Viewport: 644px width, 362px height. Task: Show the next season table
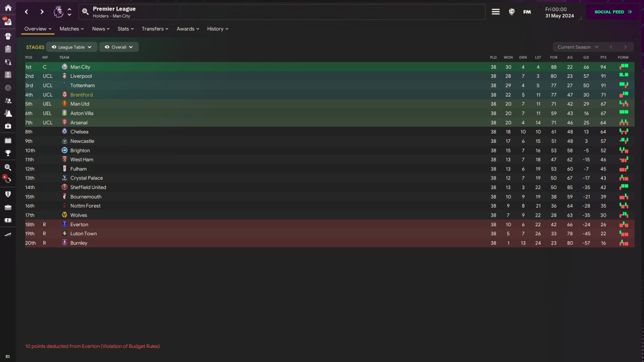[625, 47]
